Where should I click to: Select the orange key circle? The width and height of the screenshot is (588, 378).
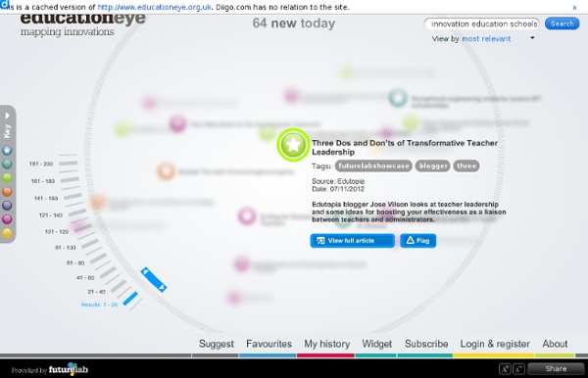point(7,191)
